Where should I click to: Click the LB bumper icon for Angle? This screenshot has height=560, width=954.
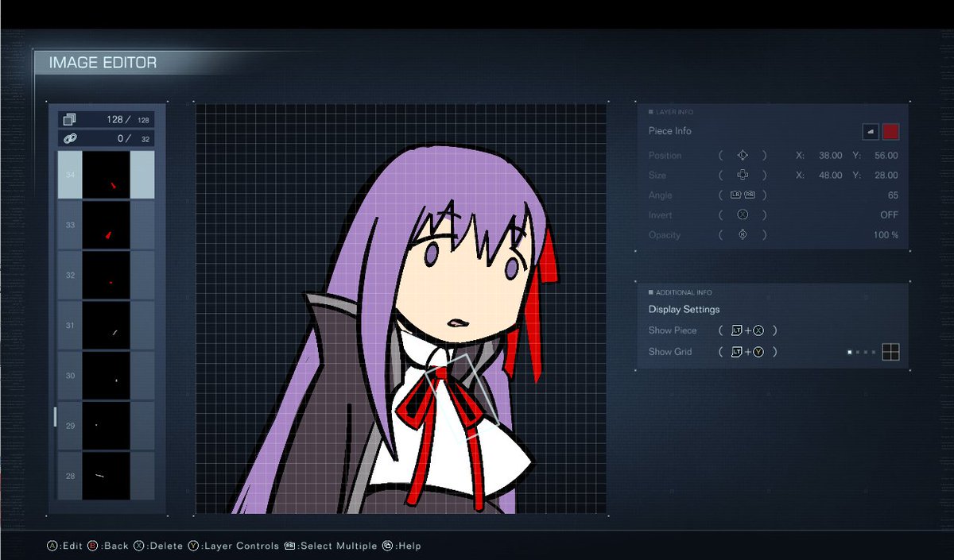click(736, 195)
